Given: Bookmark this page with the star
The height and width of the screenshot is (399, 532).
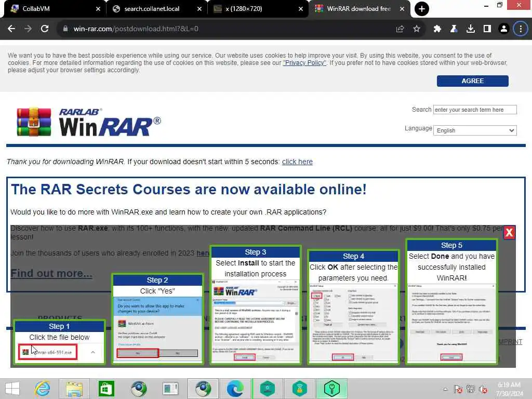Looking at the screenshot, I should pos(417,29).
